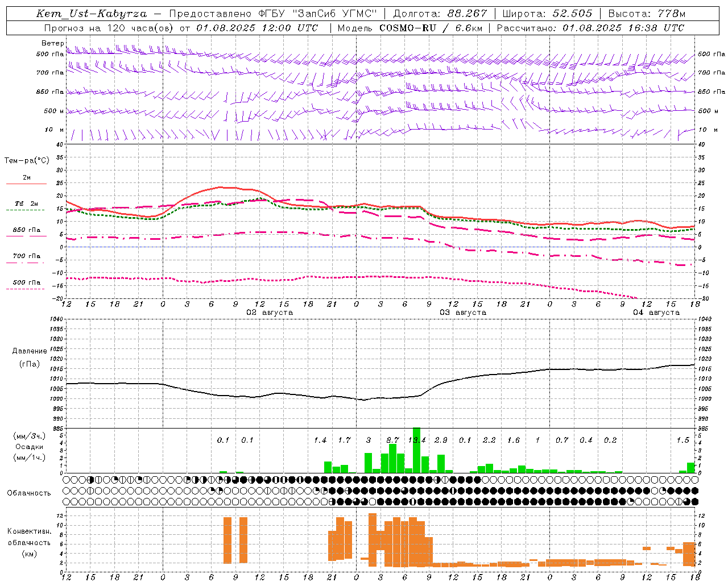Click the 1.7 precipitation total value
The height and width of the screenshot is (582, 728).
coord(344,440)
